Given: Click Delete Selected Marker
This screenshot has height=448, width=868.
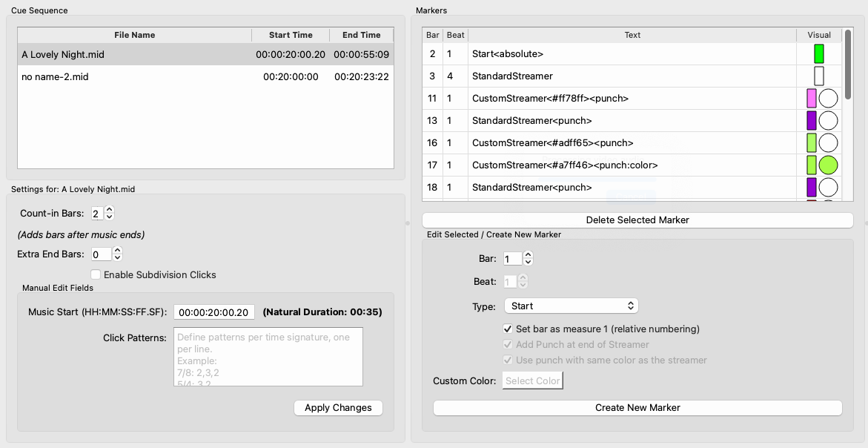Looking at the screenshot, I should point(637,220).
